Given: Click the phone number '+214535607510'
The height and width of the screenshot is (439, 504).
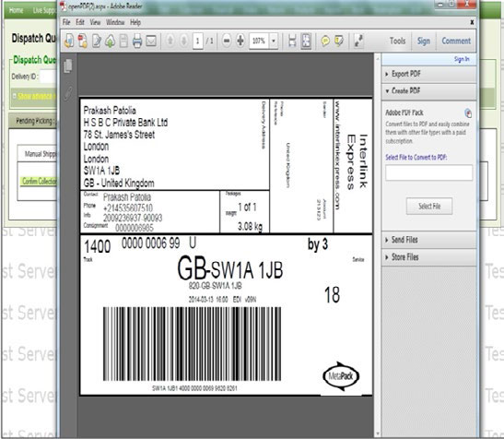Looking at the screenshot, I should click(x=128, y=208).
